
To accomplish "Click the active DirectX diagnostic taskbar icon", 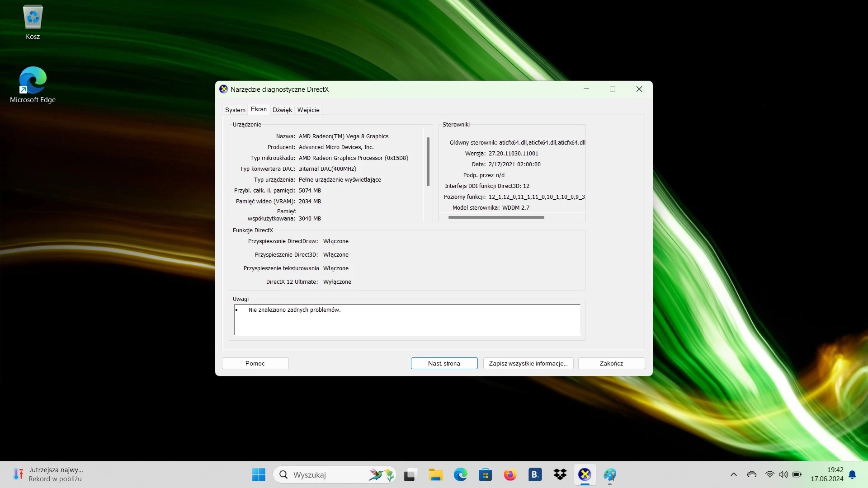I will [x=585, y=475].
